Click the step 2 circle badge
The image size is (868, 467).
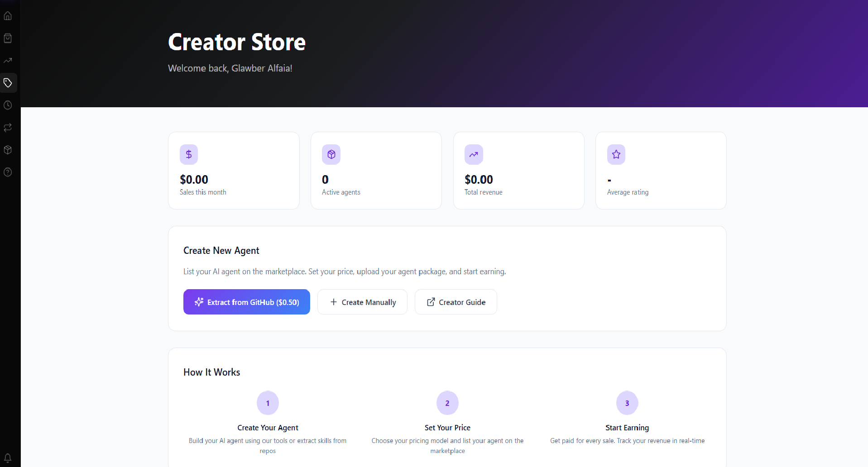click(447, 403)
